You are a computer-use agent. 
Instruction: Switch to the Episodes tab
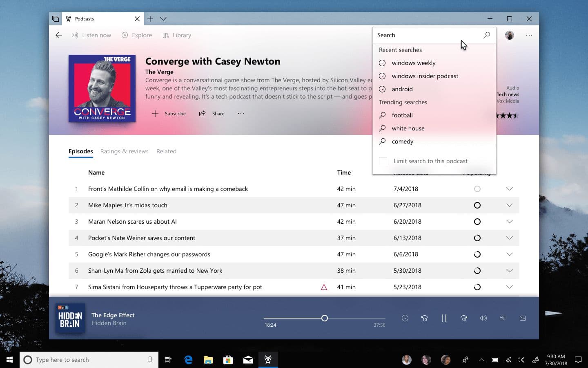(81, 151)
